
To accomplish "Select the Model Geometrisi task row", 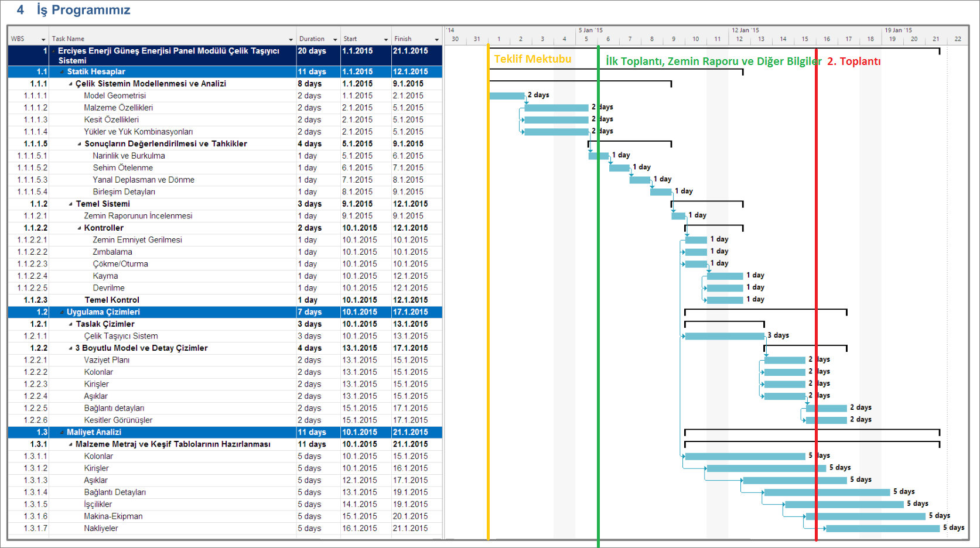I will pos(115,95).
